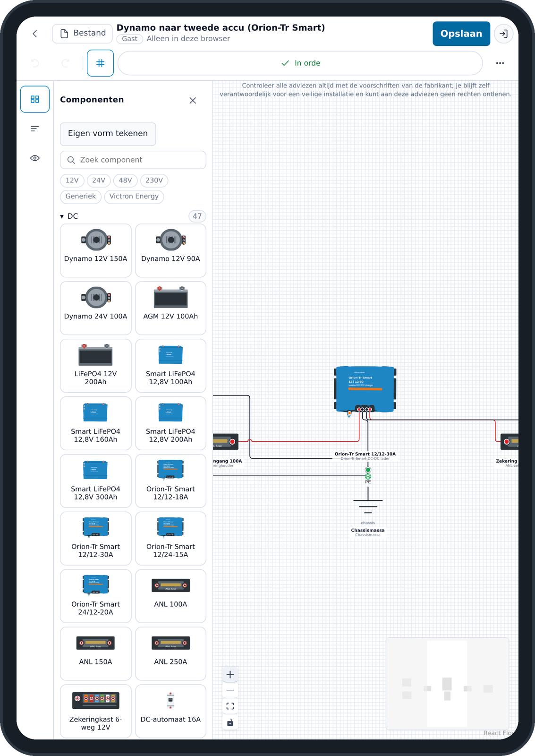Toggle the canvas lock icon
This screenshot has width=535, height=756.
[230, 722]
